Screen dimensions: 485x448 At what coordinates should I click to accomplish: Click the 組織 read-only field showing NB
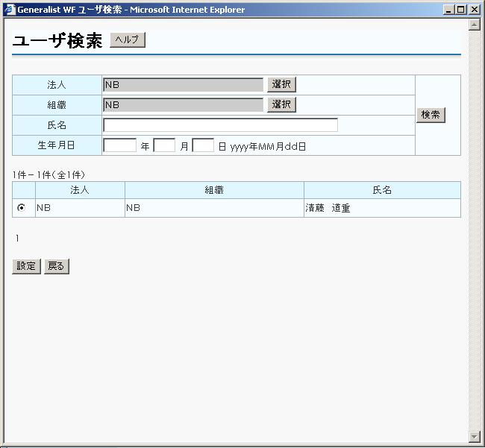click(x=183, y=105)
